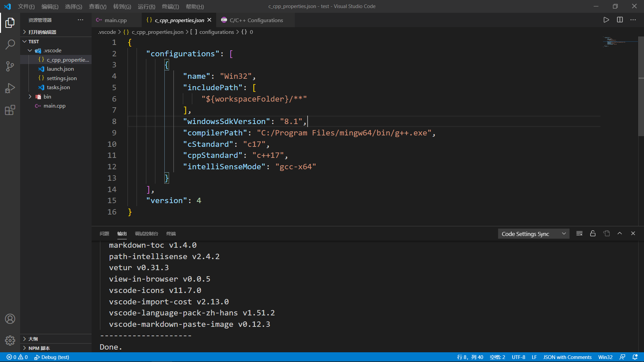Screen dimensions: 644x362
Task: Open the Run menu
Action: (147, 6)
